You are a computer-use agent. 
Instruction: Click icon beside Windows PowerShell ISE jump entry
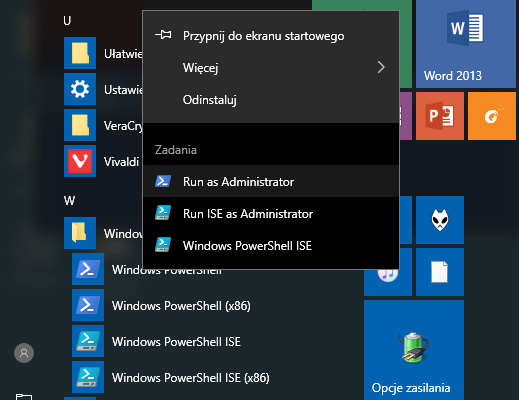pyautogui.click(x=163, y=244)
